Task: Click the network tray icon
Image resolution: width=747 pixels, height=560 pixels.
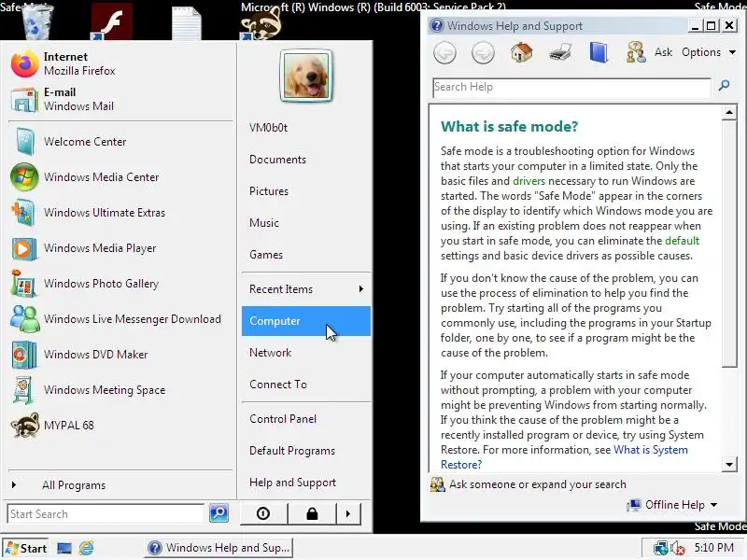Action: 660,548
